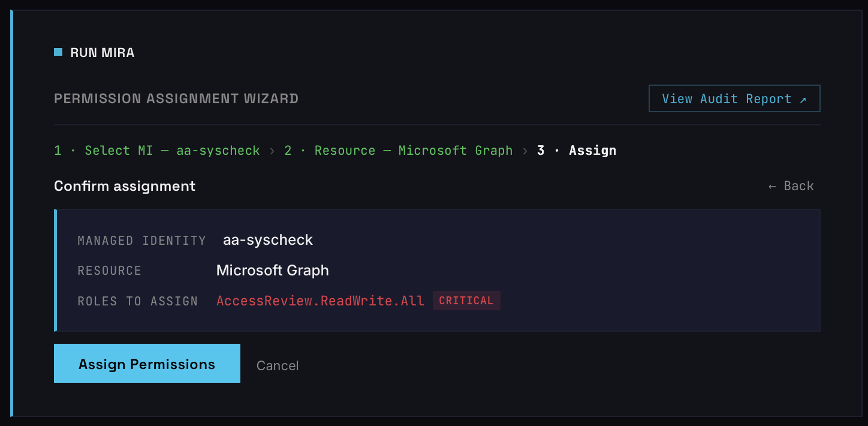868x426 pixels.
Task: Click the AccessReview.ReadWrite.All role name
Action: click(321, 301)
